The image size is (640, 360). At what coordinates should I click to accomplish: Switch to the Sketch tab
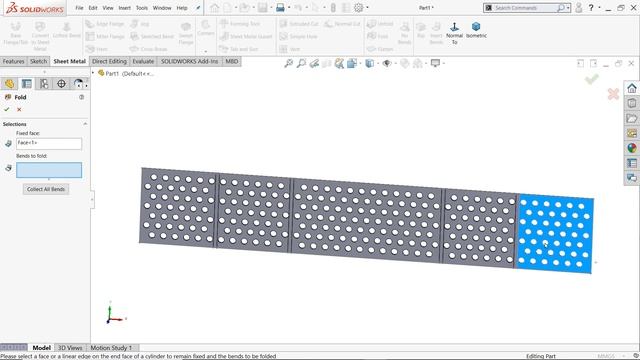pyautogui.click(x=38, y=61)
